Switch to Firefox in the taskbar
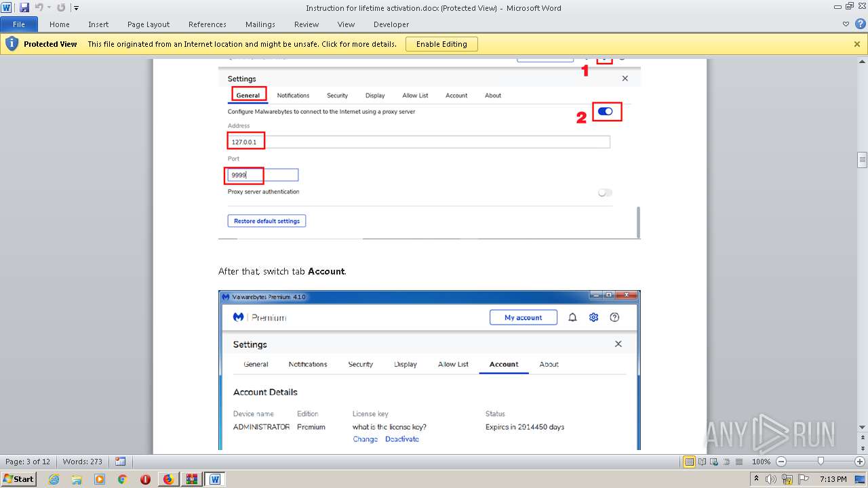This screenshot has width=868, height=488. pyautogui.click(x=168, y=479)
